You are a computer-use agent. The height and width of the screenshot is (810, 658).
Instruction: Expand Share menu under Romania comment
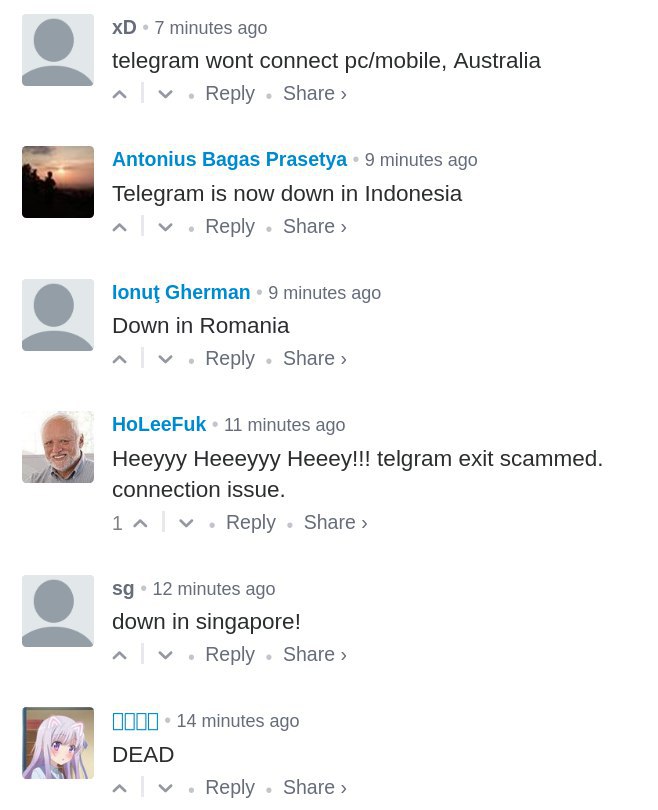coord(315,359)
